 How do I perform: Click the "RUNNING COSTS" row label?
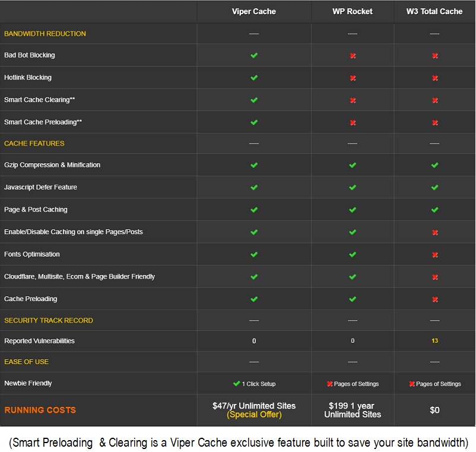[40, 410]
